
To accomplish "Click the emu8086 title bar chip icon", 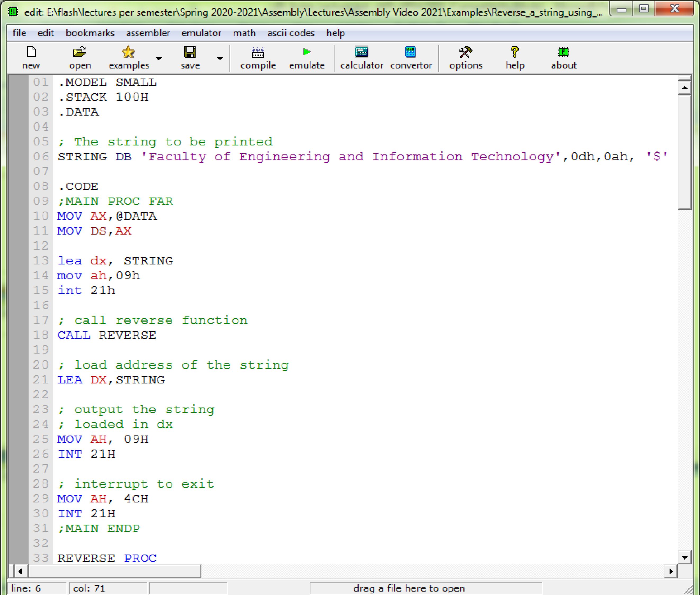I will [13, 12].
